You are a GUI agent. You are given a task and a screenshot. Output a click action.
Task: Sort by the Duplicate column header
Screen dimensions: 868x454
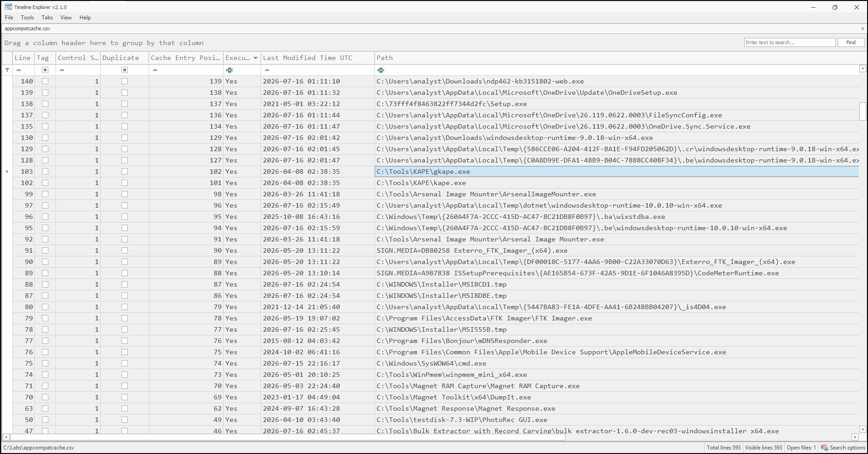tap(125, 58)
